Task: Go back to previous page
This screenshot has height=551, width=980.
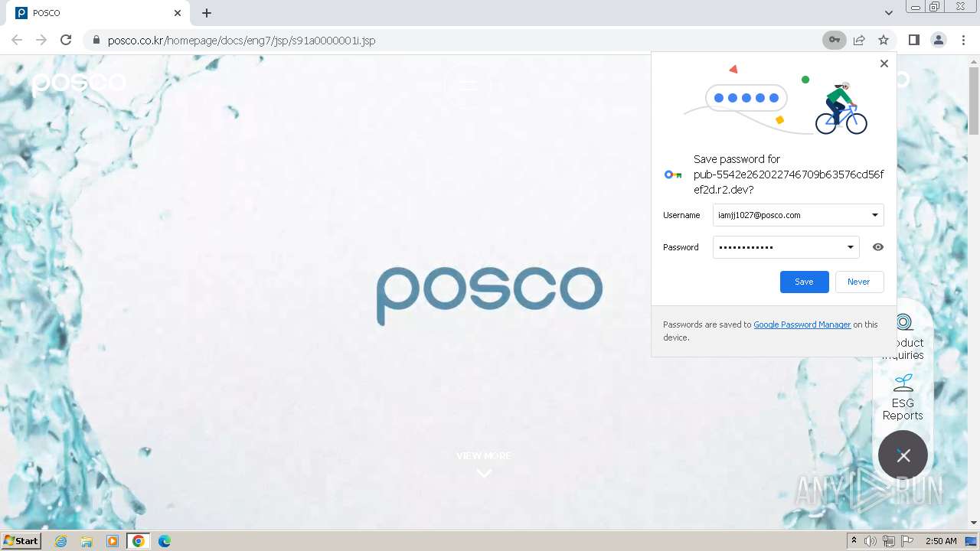Action: 17,40
